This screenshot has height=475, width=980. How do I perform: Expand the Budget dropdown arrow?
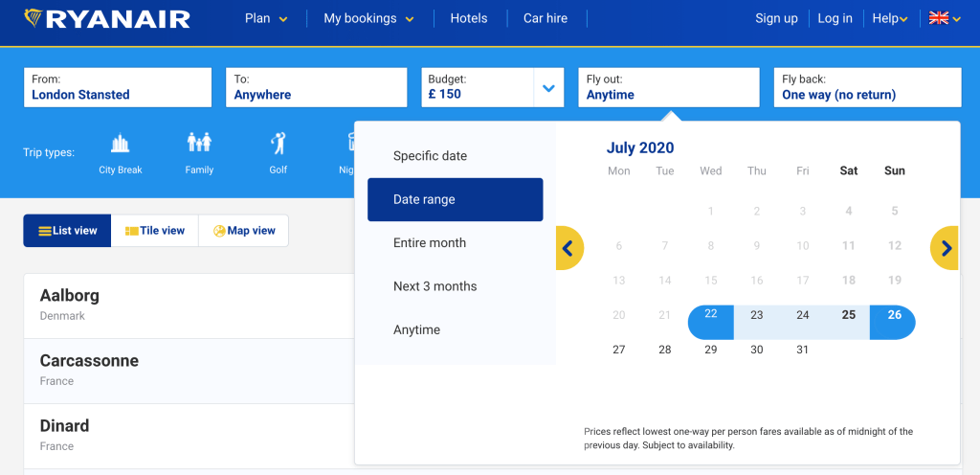coord(548,88)
